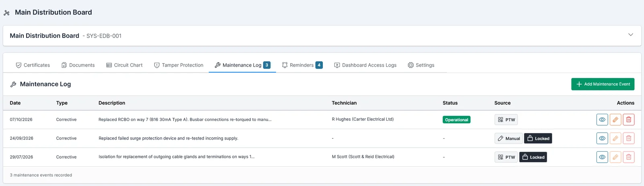Click trash icon for 24/09/2026 event
The height and width of the screenshot is (186, 644).
click(629, 138)
